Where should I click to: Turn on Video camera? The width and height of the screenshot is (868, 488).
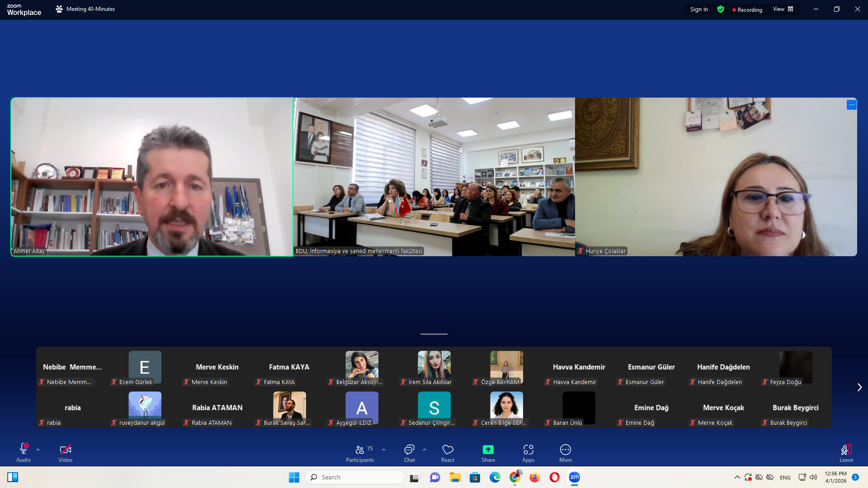tap(65, 453)
